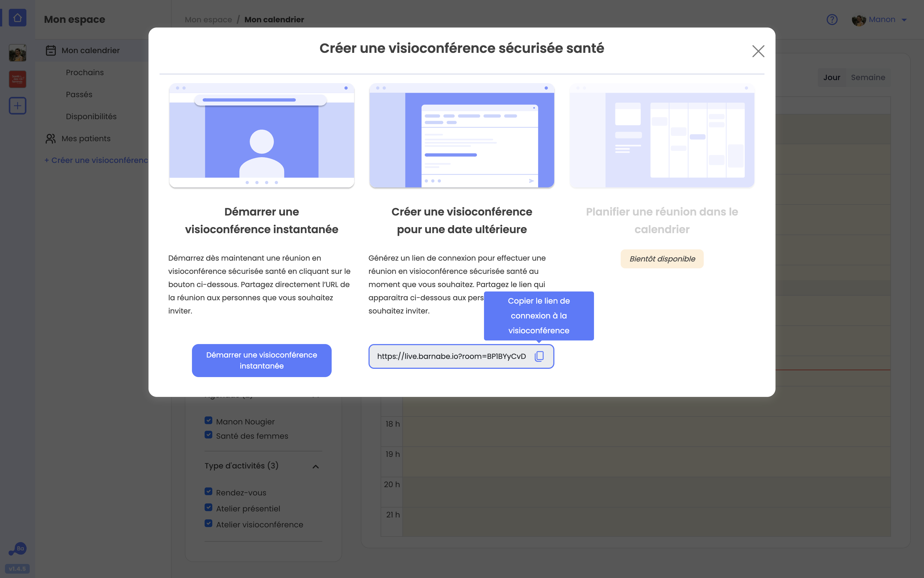
Task: Open Mon calendrier in the sidebar
Action: pyautogui.click(x=90, y=50)
